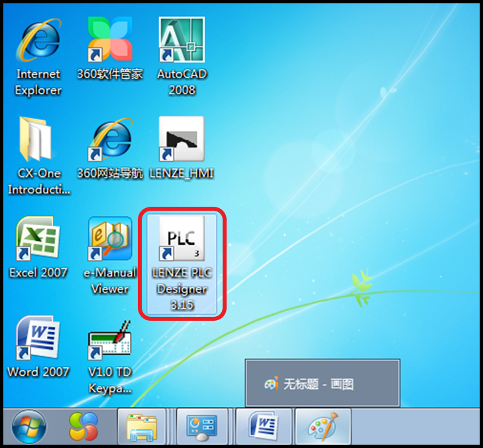This screenshot has width=483, height=448.
Task: Click the "V1.0 TD Keypa..." label text
Action: pos(110,380)
